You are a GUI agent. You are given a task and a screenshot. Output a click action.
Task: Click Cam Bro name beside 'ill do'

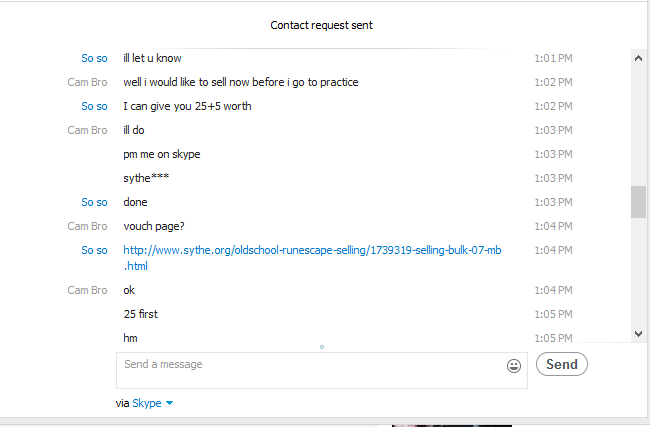tap(87, 130)
